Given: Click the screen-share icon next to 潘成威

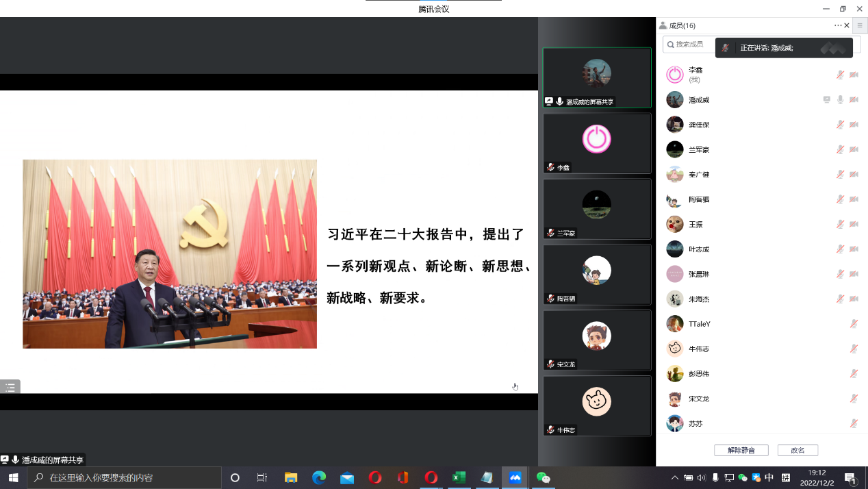Looking at the screenshot, I should pyautogui.click(x=827, y=100).
